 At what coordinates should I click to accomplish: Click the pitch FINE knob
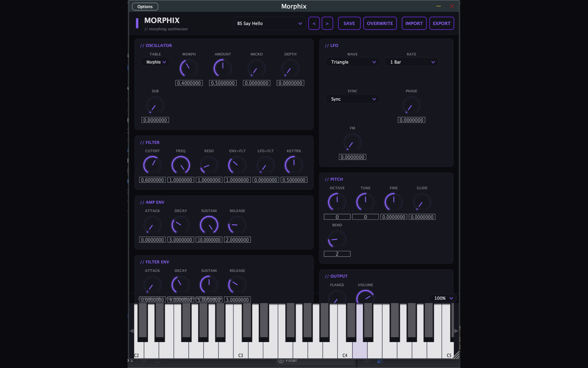pyautogui.click(x=394, y=202)
